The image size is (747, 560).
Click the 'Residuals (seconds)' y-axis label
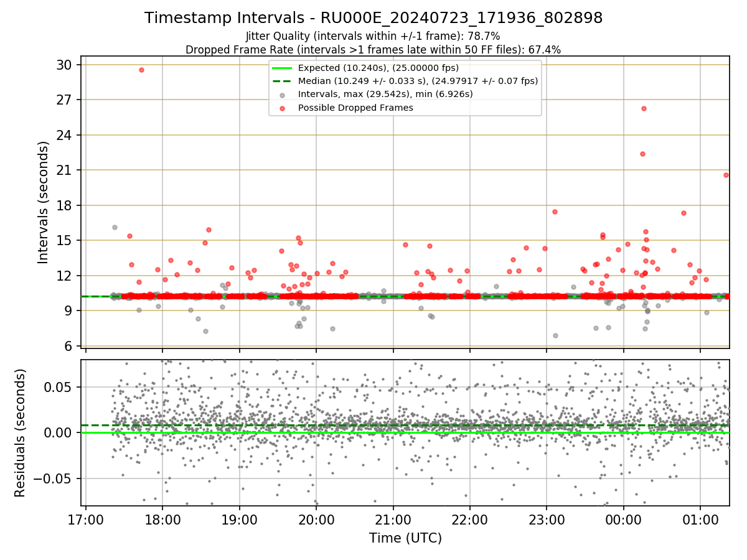pos(20,432)
